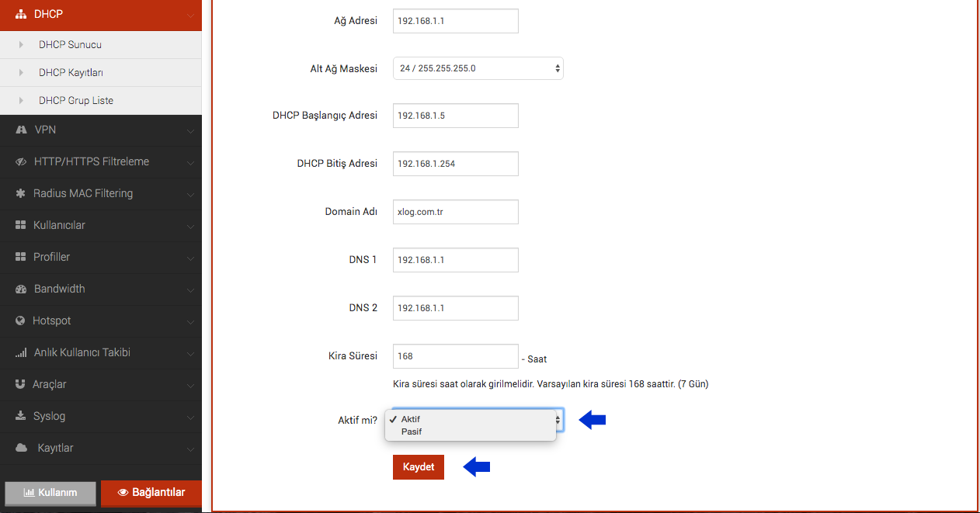Image resolution: width=980 pixels, height=513 pixels.
Task: Click the Radius MAC Filtering asterisk icon
Action: 20,193
